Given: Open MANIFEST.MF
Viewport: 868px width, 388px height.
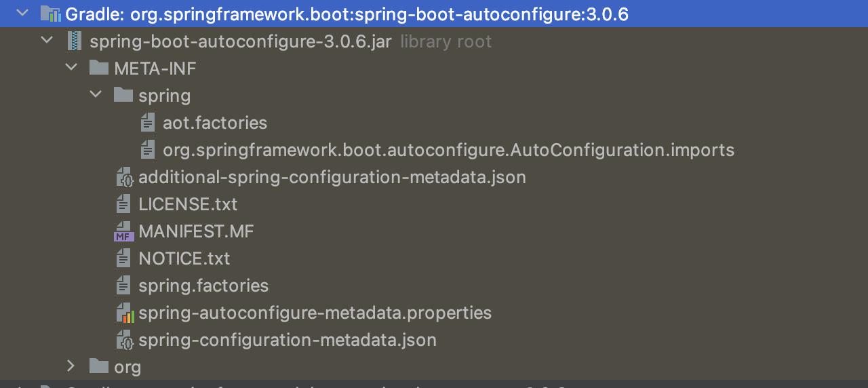Looking at the screenshot, I should coord(196,231).
